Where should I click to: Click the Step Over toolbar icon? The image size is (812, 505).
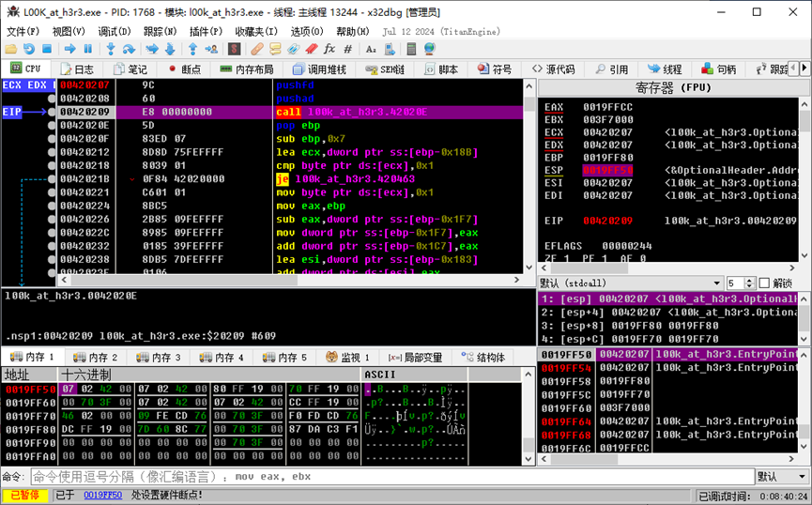128,49
